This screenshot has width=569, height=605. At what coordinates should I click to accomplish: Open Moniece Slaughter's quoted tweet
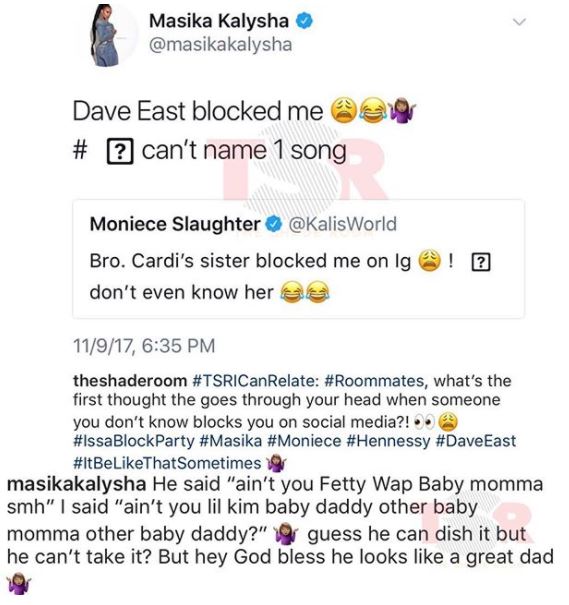tap(298, 259)
